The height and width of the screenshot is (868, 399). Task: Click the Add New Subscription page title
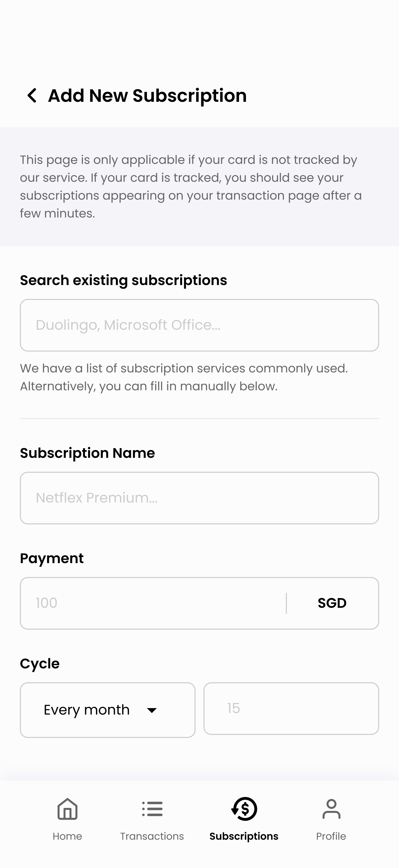click(147, 95)
